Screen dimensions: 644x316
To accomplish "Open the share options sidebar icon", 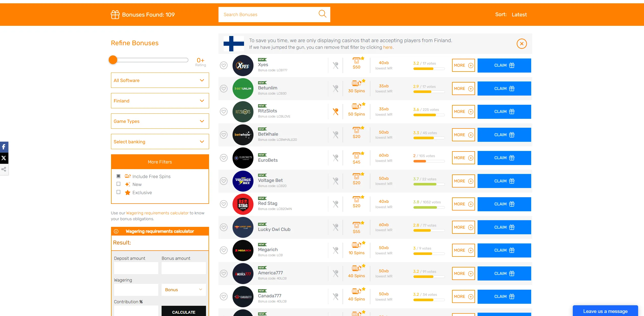I will click(x=4, y=169).
